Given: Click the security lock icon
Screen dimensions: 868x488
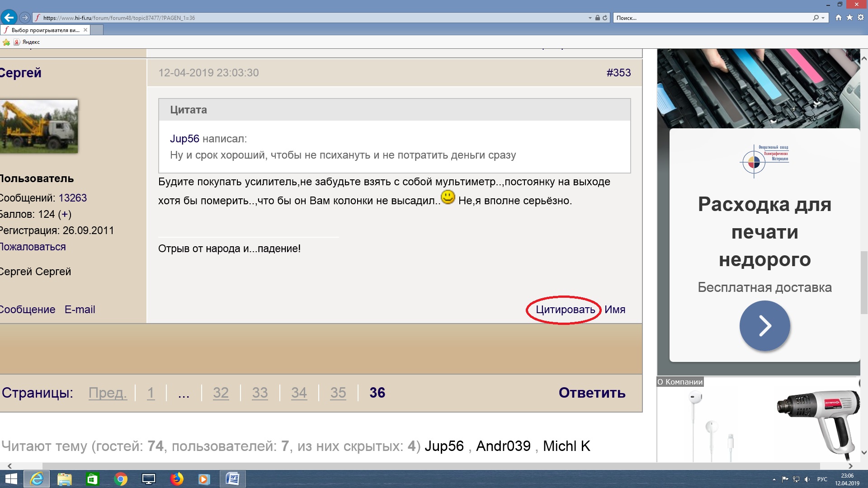Looking at the screenshot, I should (x=598, y=18).
